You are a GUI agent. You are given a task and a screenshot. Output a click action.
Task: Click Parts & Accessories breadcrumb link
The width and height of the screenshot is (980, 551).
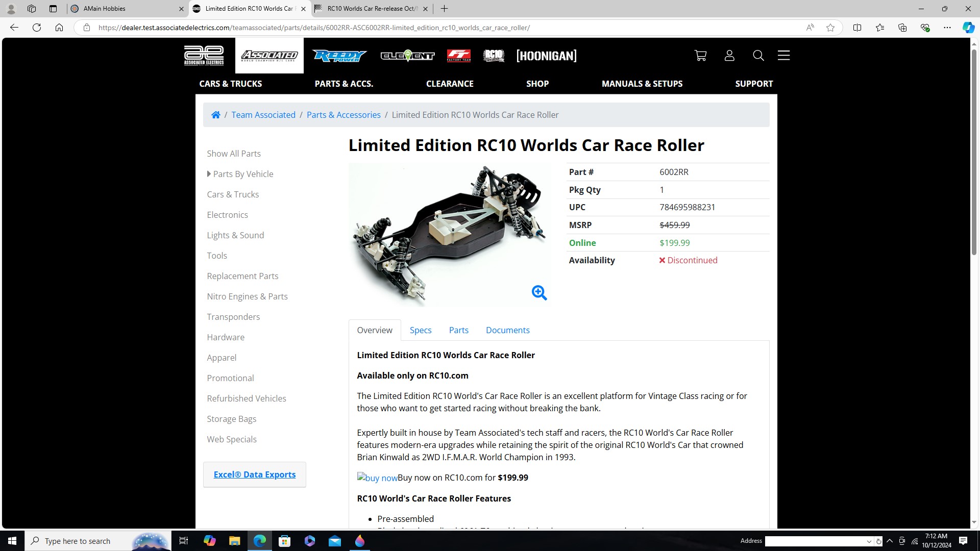coord(344,115)
